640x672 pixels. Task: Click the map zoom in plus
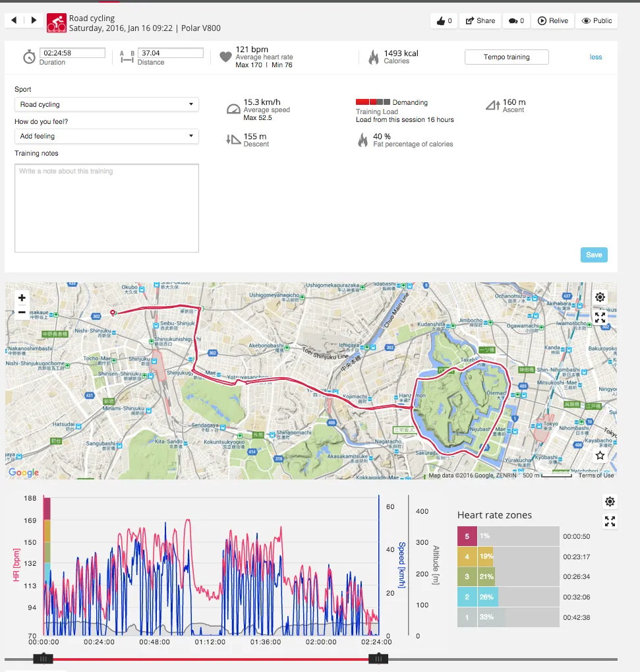[22, 298]
